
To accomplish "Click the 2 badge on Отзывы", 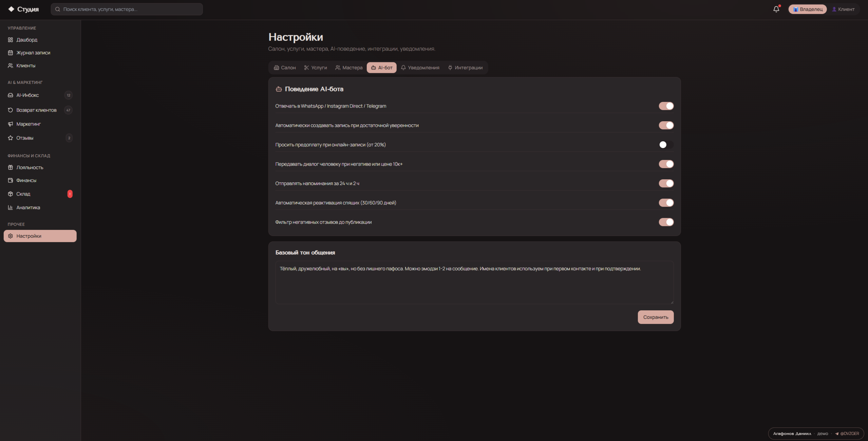I will pyautogui.click(x=69, y=138).
